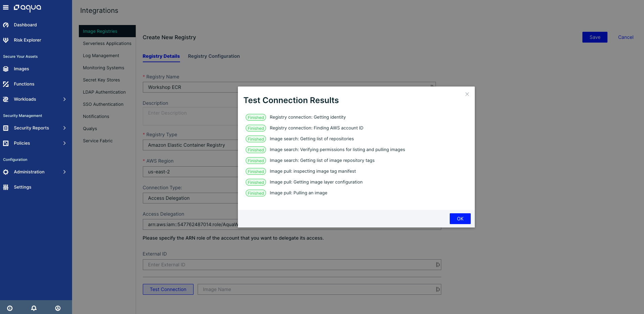
Task: Focus the External ID input field
Action: coord(292,265)
